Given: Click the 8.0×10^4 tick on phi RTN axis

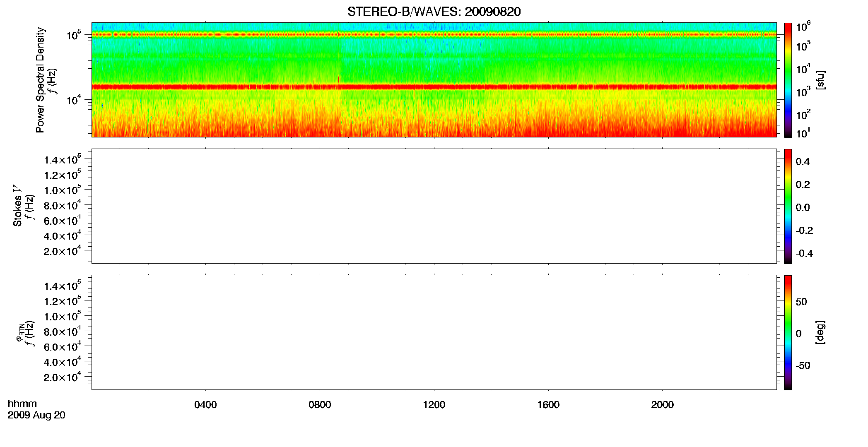Looking at the screenshot, I should click(x=63, y=331).
